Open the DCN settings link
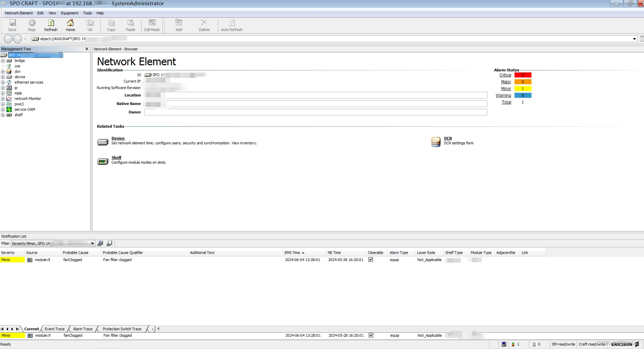The width and height of the screenshot is (644, 349). point(448,138)
